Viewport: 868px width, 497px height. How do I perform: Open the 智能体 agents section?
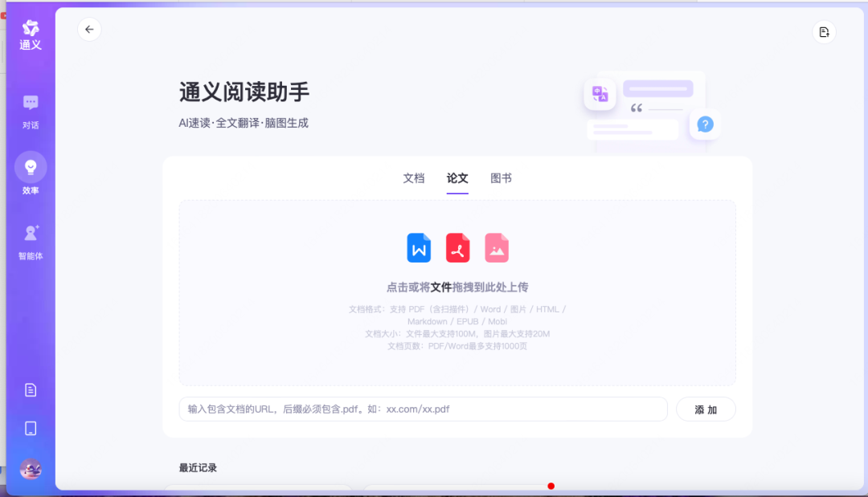pos(31,242)
